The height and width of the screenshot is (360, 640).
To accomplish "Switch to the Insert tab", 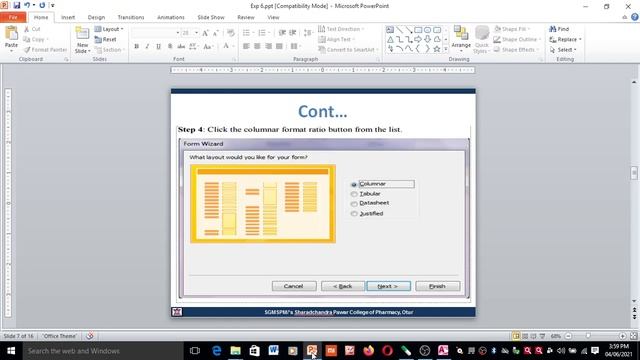I will tap(68, 17).
